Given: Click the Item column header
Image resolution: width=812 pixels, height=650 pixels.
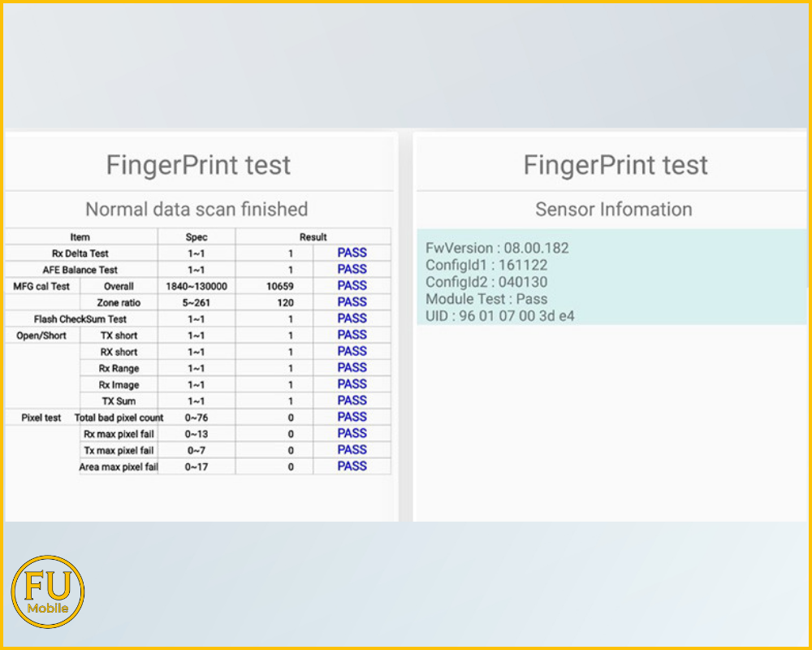Looking at the screenshot, I should (80, 237).
